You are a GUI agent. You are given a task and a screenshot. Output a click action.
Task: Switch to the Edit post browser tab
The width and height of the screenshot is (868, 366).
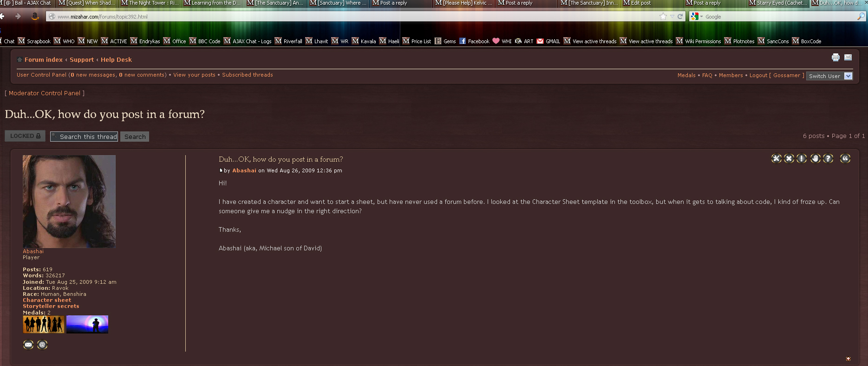click(x=653, y=3)
